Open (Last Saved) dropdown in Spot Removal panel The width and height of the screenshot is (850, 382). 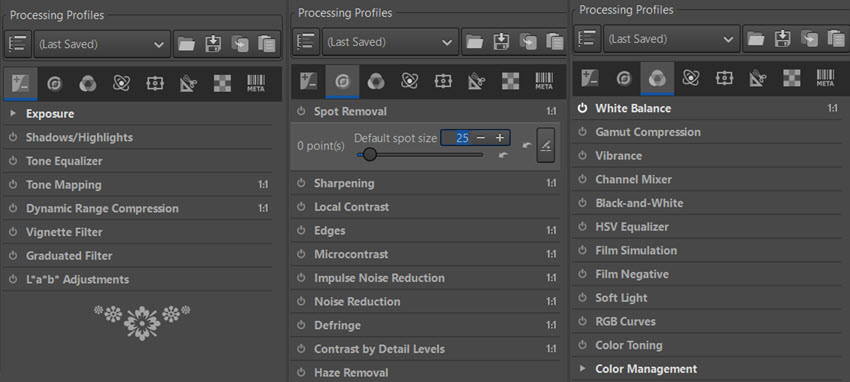390,42
